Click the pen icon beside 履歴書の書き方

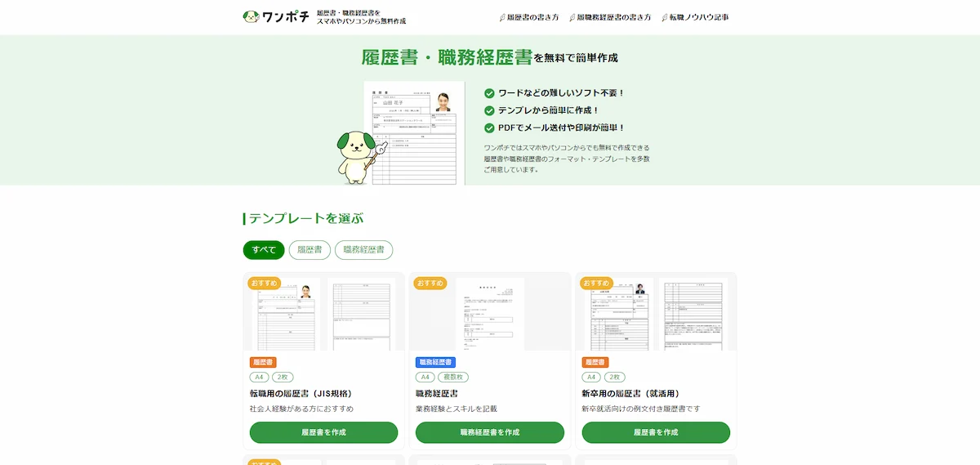pyautogui.click(x=502, y=17)
